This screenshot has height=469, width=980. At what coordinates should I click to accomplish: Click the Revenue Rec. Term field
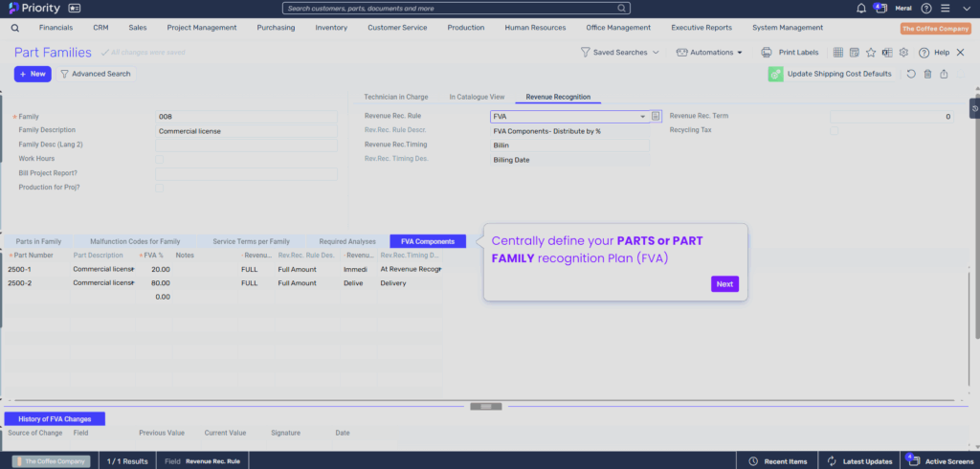892,117
